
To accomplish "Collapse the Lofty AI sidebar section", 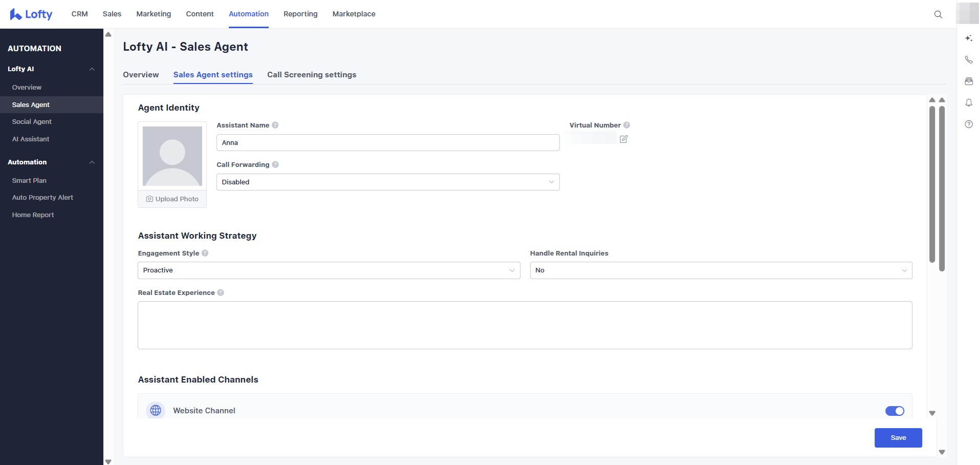I will [x=92, y=69].
